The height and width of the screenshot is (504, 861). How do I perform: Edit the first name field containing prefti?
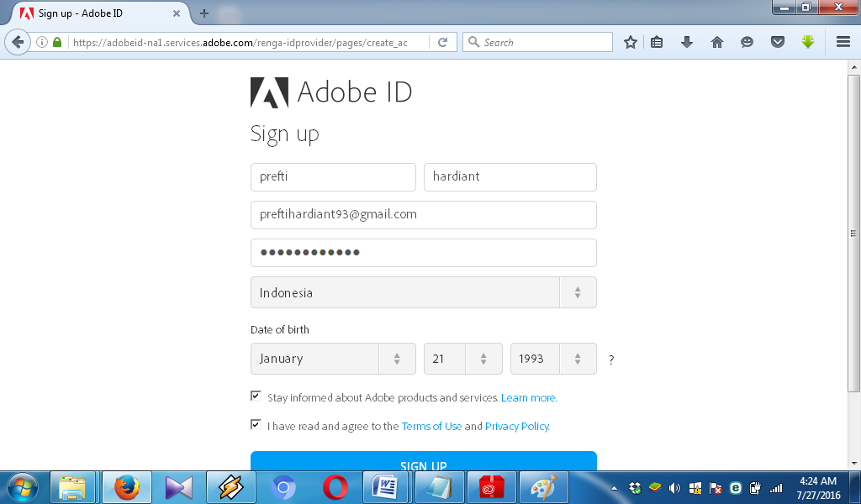click(x=333, y=177)
